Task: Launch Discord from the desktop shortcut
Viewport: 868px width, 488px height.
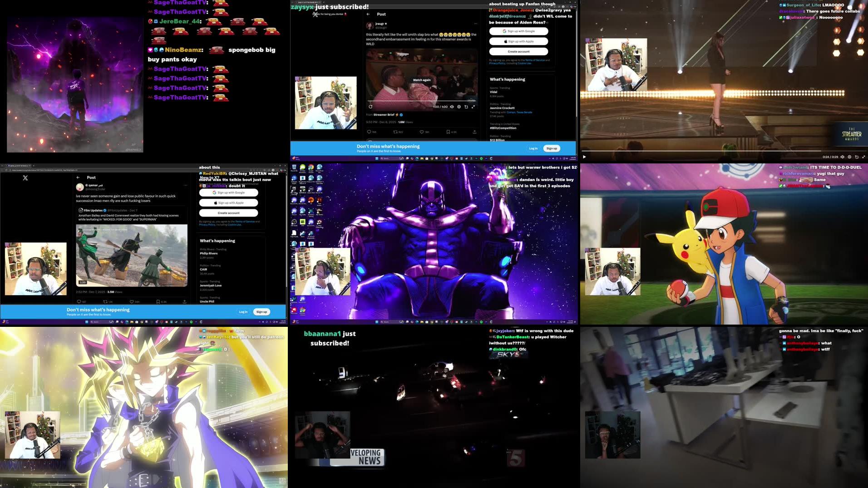Action: (294, 211)
